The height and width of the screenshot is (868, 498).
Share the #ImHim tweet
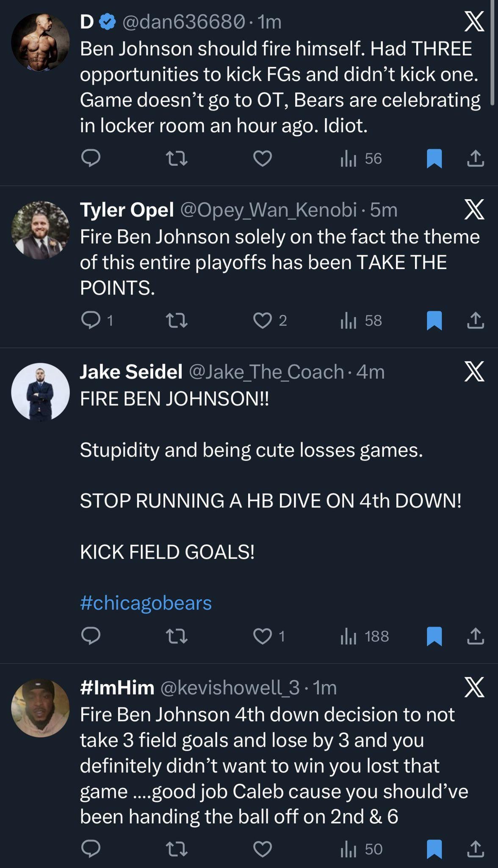[x=475, y=849]
